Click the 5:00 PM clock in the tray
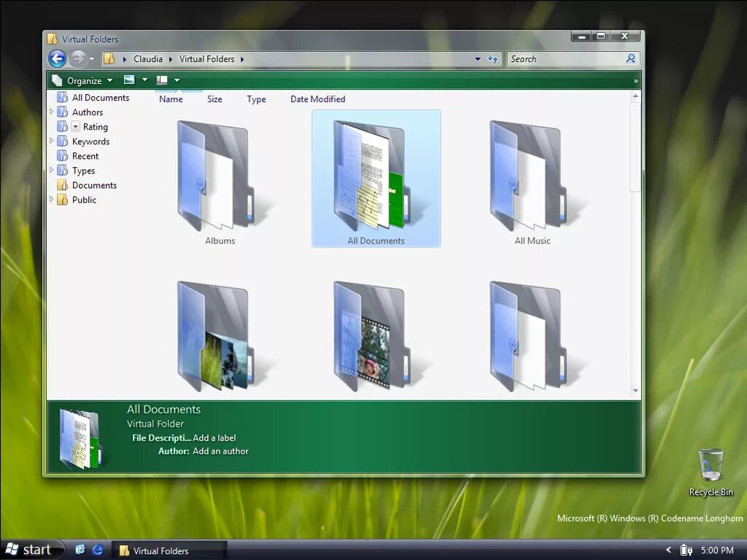 (x=717, y=550)
